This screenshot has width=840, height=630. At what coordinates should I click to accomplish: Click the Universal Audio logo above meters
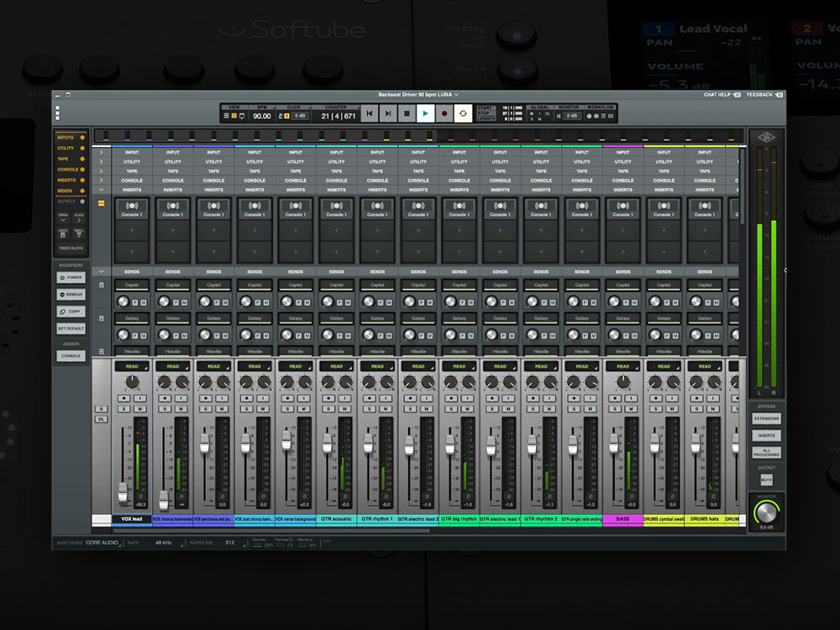[767, 137]
